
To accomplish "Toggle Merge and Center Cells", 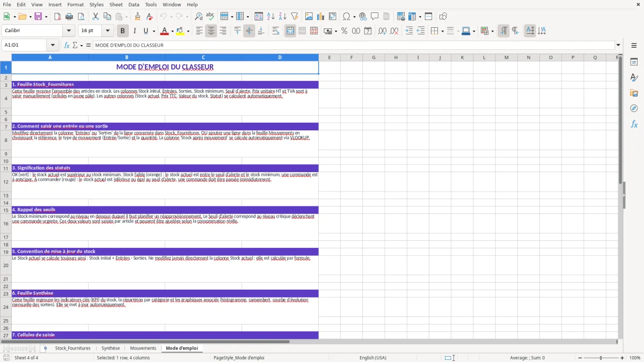I will (x=290, y=31).
